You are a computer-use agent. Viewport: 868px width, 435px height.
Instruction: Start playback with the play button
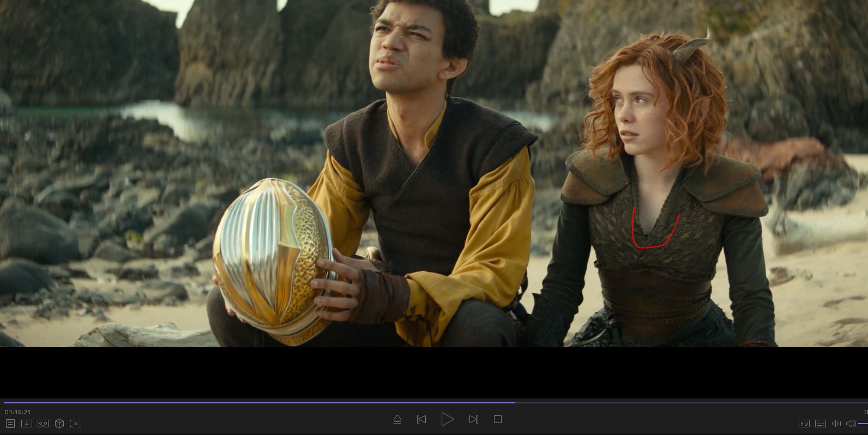pyautogui.click(x=447, y=419)
